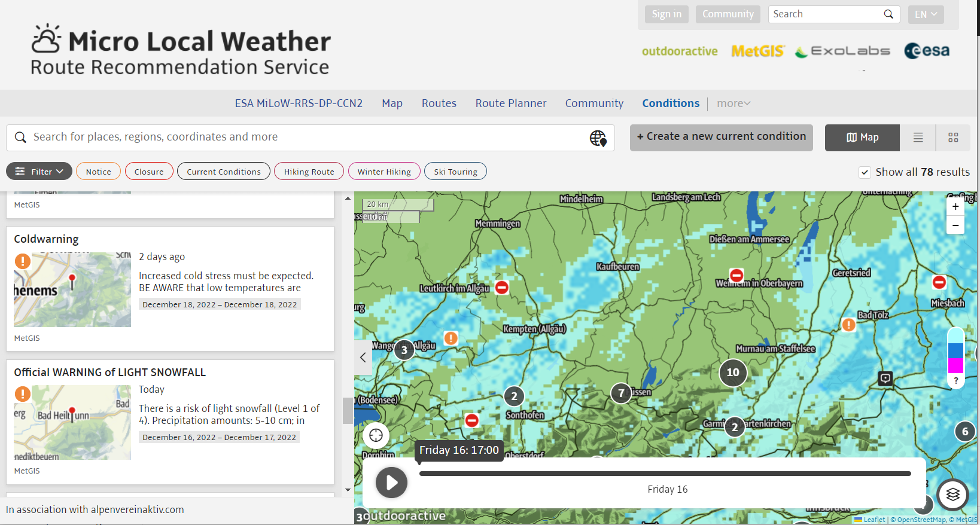Click closure marker right of Bodensee
This screenshot has height=525, width=980.
(x=471, y=420)
